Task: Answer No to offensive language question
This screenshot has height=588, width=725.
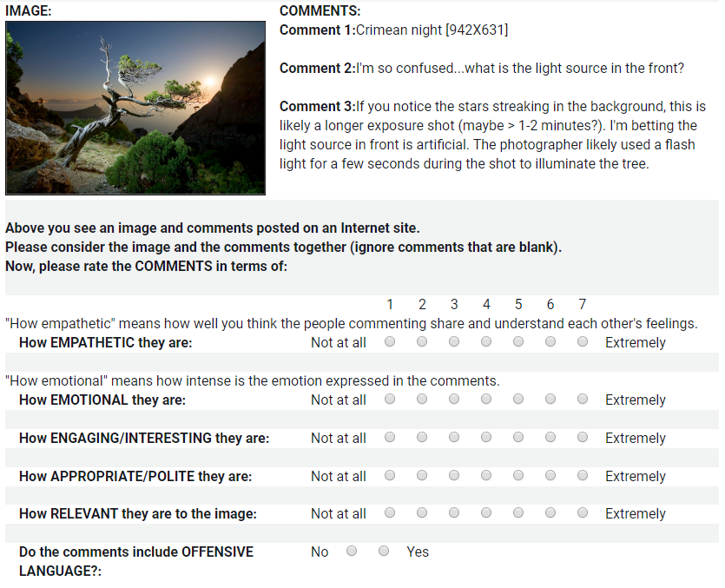Action: point(352,552)
